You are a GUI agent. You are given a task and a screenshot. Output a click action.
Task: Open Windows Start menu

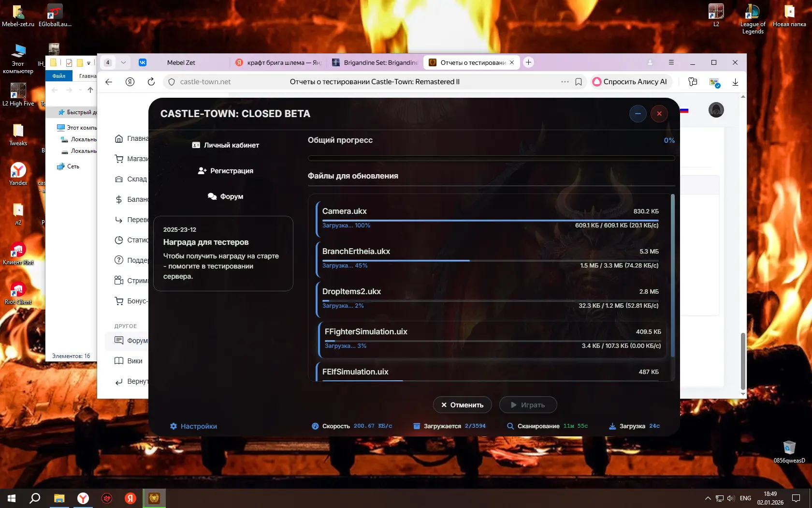(12, 498)
